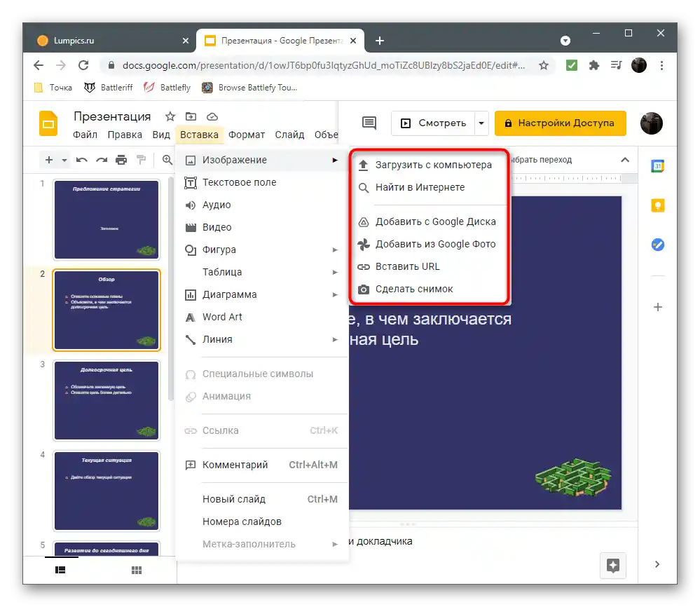
Task: Reload the browser page
Action: pos(83,65)
